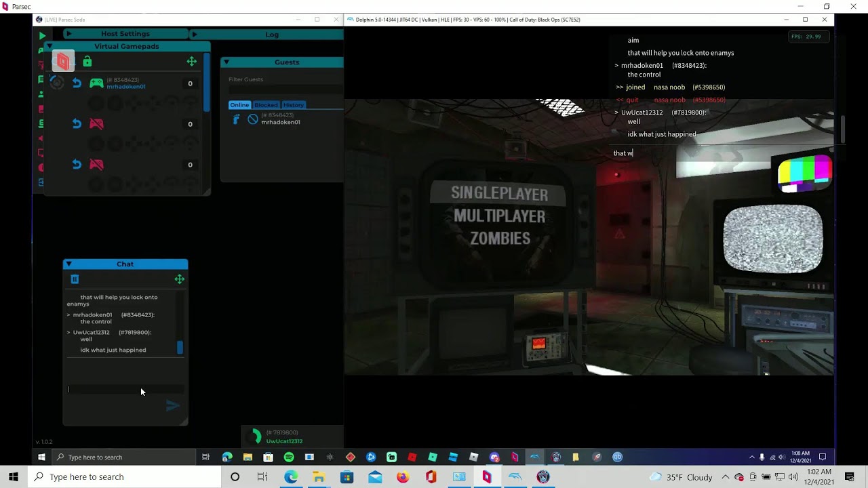Switch to the Blocked guests tab

[266, 105]
